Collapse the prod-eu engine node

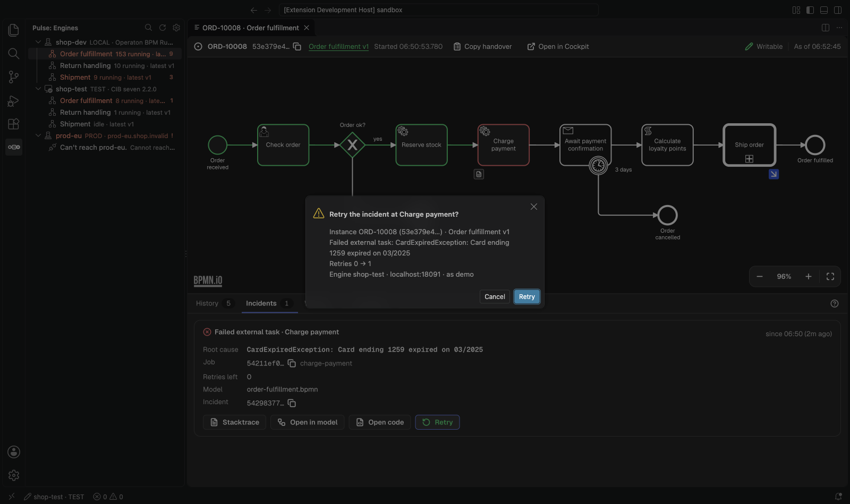tap(38, 135)
